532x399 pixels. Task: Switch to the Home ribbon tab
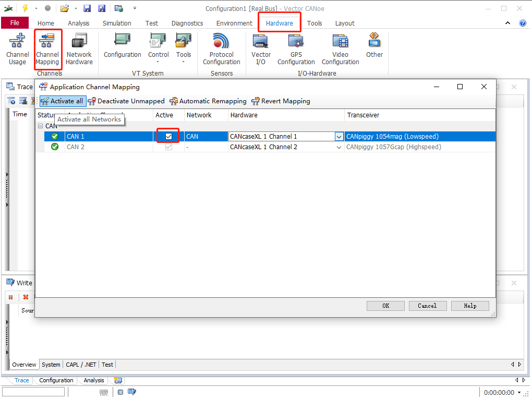tap(46, 23)
